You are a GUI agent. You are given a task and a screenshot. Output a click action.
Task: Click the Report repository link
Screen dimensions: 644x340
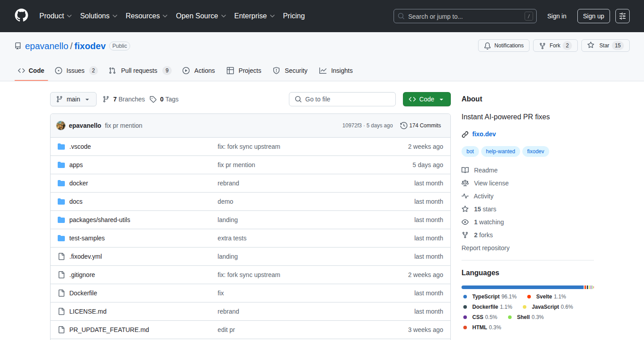pyautogui.click(x=486, y=248)
